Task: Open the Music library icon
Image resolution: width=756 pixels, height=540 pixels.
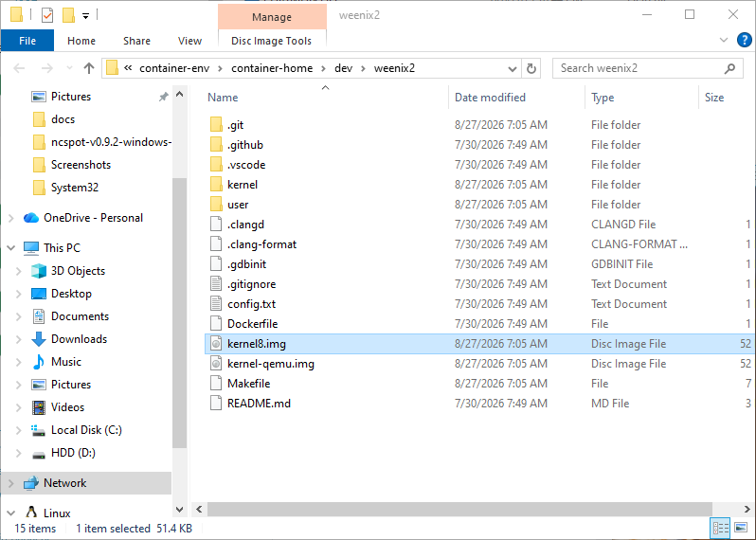Action: click(39, 362)
